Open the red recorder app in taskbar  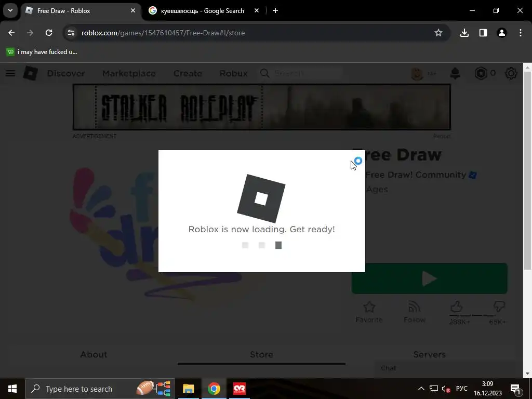click(240, 389)
